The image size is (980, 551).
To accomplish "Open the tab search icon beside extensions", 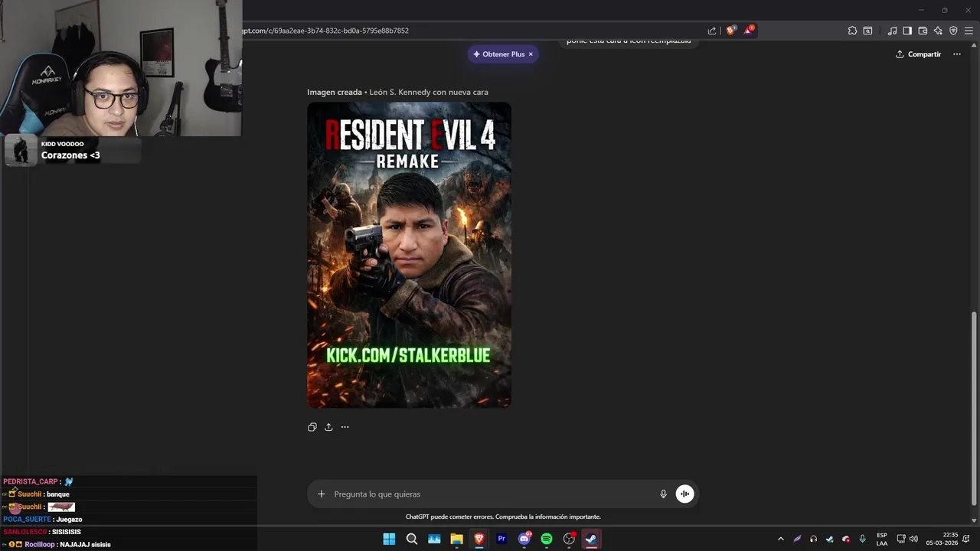I will 867,31.
